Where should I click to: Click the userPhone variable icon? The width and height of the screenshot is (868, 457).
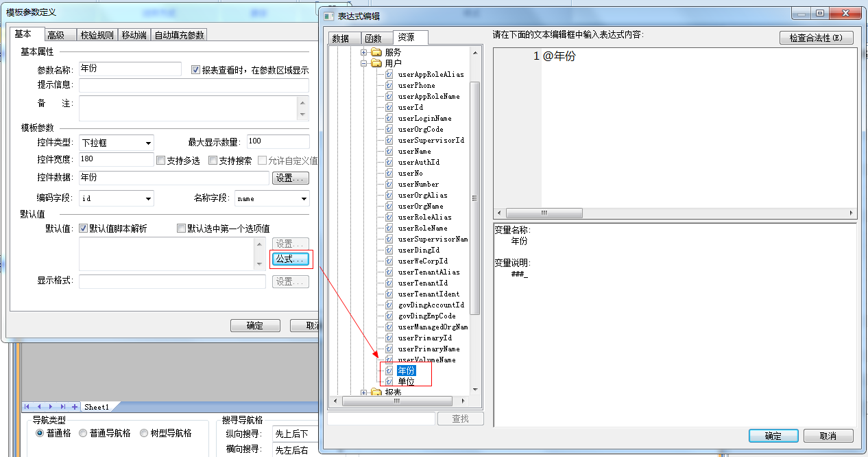pos(389,85)
